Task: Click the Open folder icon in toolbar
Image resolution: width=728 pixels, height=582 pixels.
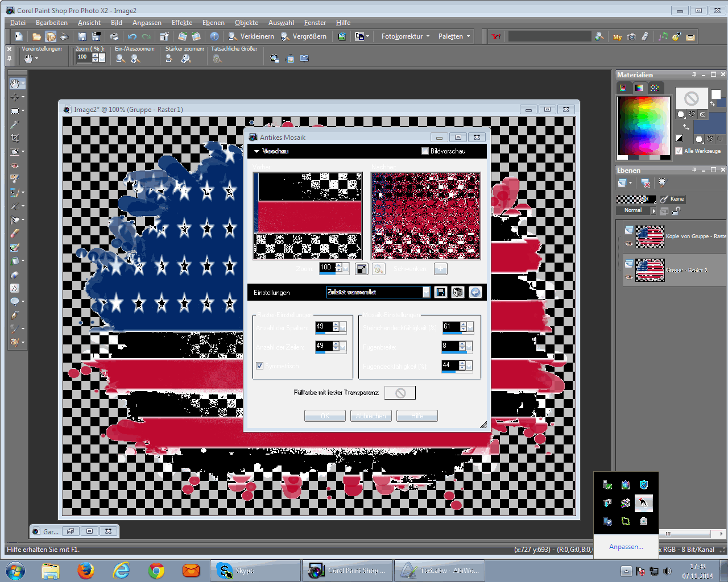Action: [36, 36]
